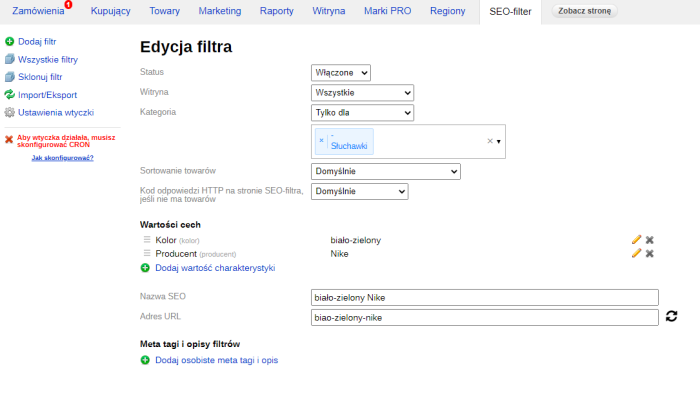
Task: Click the red notification badge on Zamówienia
Action: tap(68, 4)
